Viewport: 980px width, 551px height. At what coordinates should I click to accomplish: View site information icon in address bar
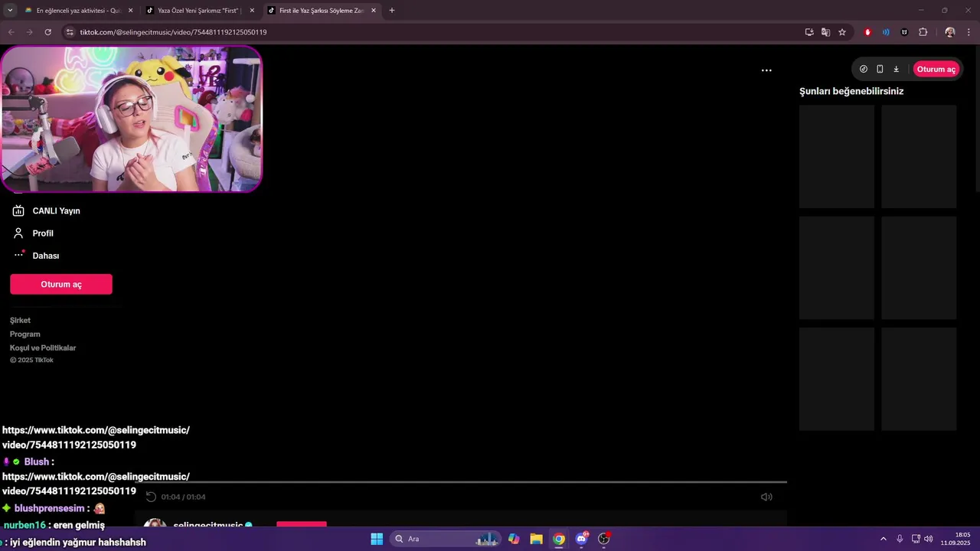click(70, 32)
